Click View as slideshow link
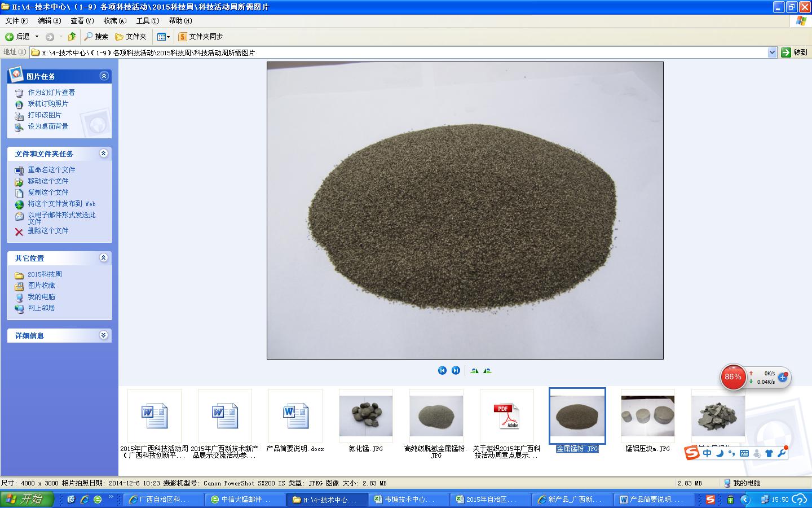 51,93
